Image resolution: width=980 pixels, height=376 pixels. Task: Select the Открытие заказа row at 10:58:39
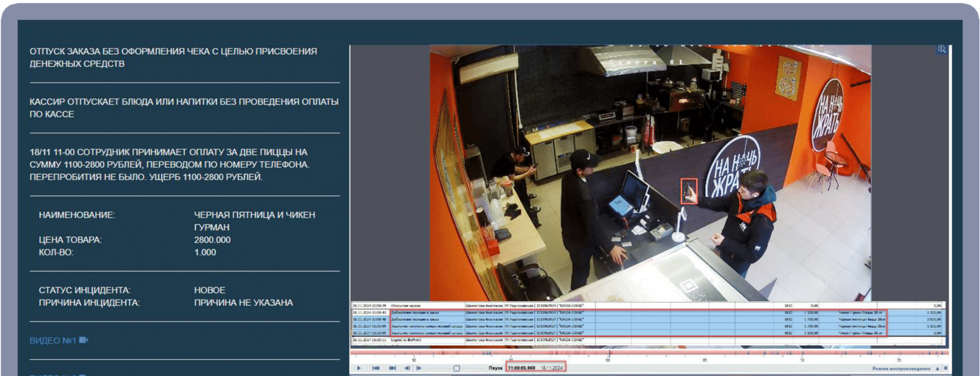point(646,305)
